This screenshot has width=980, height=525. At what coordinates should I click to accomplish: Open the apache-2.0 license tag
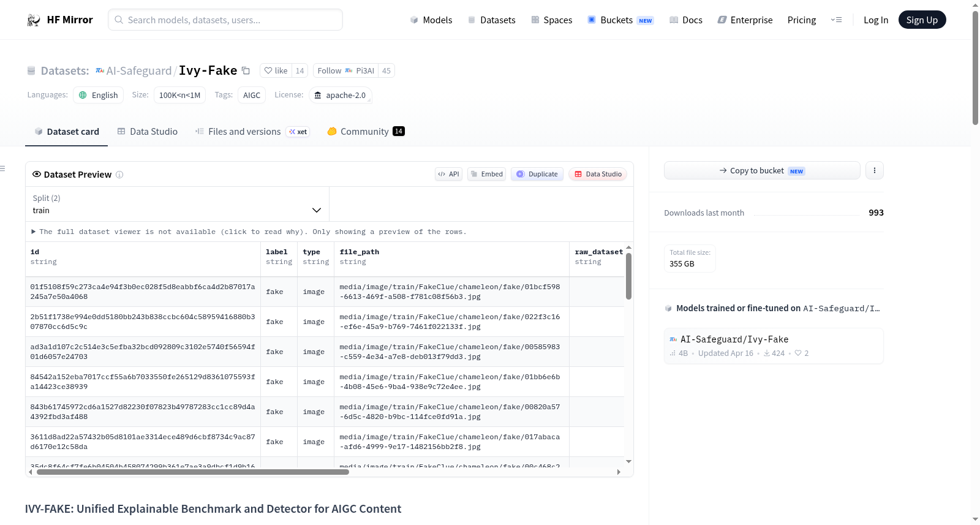[340, 95]
